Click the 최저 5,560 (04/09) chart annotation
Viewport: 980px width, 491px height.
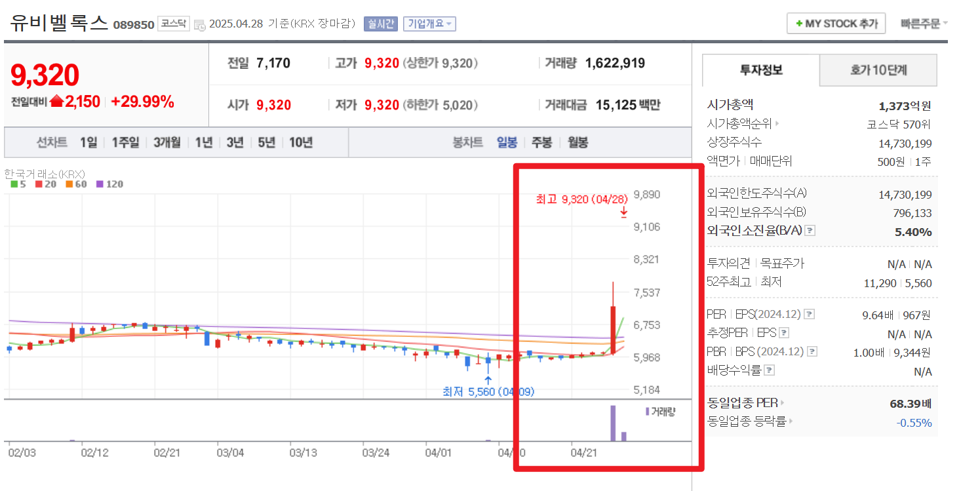488,391
